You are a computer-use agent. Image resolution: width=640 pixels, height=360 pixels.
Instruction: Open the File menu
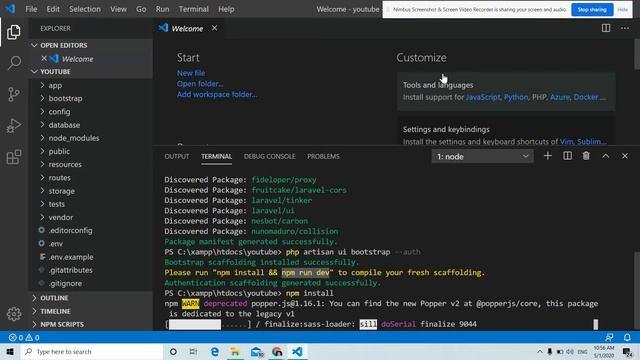pyautogui.click(x=31, y=9)
